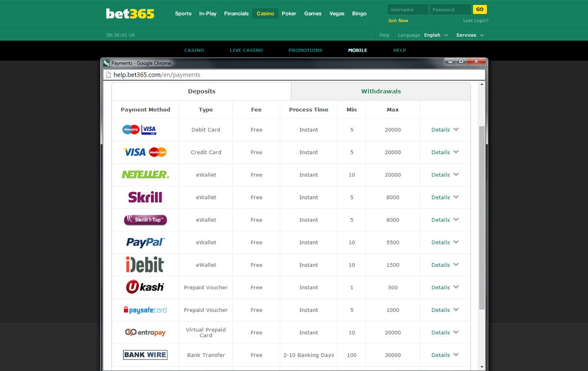Click the Join Now link

coord(398,21)
